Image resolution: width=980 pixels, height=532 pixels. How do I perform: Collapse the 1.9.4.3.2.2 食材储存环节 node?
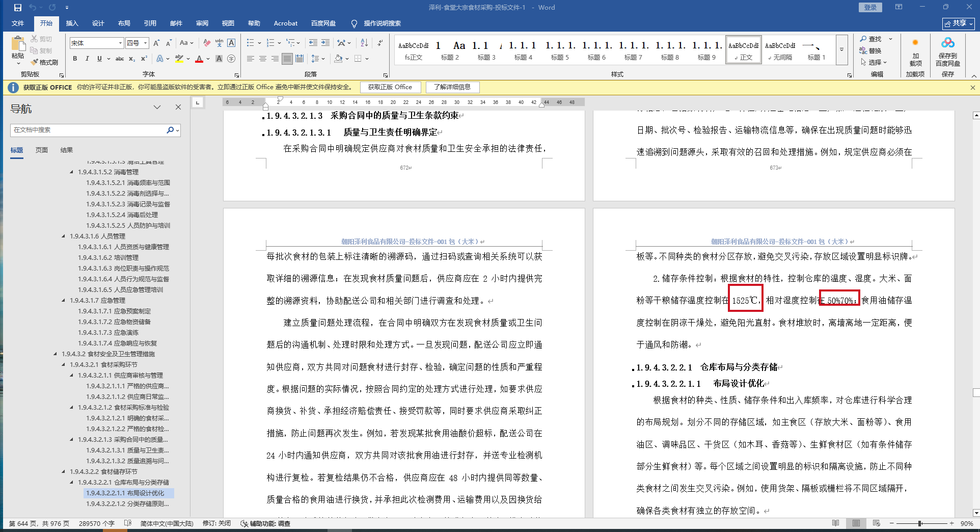(x=64, y=472)
